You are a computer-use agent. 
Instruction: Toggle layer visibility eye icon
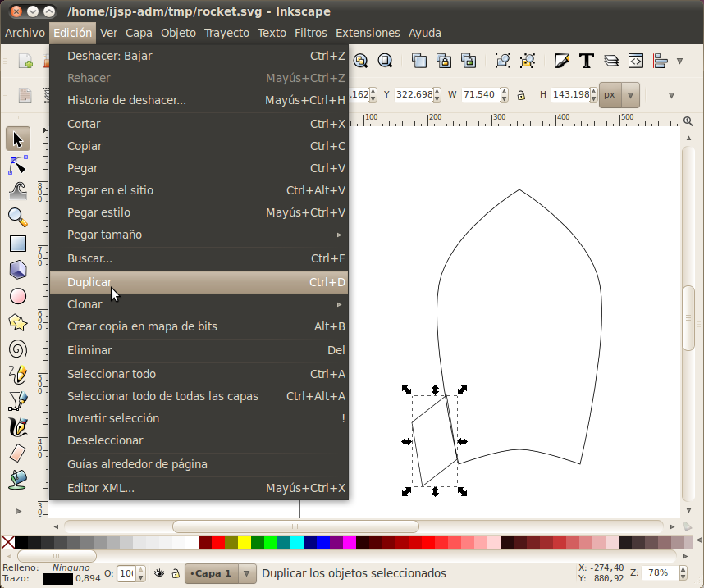(x=159, y=573)
